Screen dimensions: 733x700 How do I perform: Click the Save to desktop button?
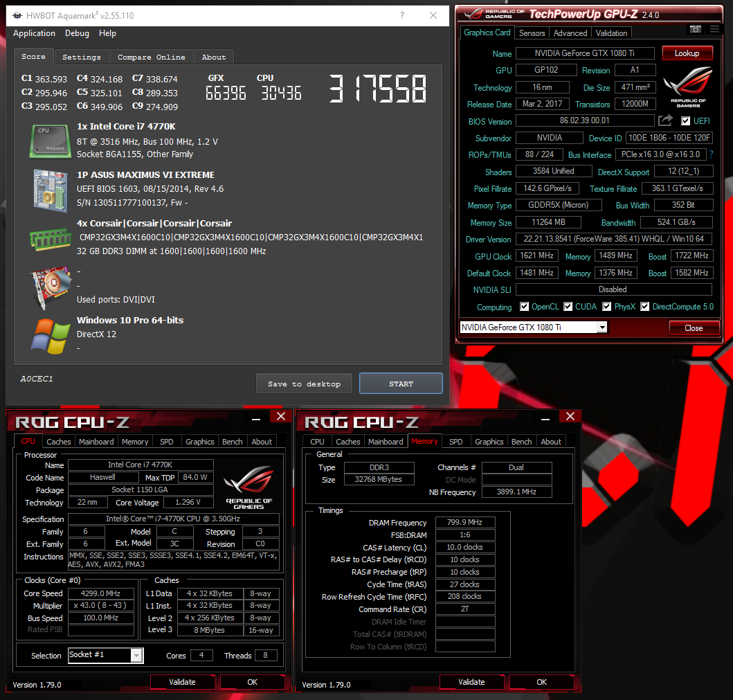tap(304, 384)
